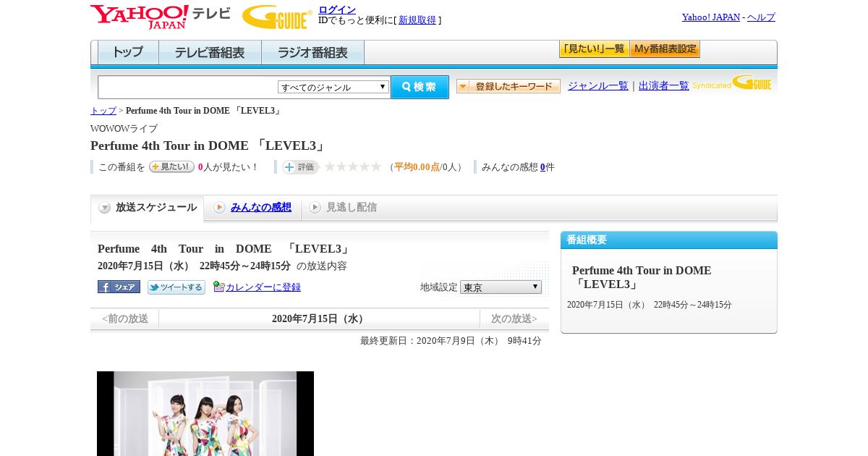Image resolution: width=868 pixels, height=456 pixels.
Task: Click in the keyword search input field
Action: coord(187,87)
